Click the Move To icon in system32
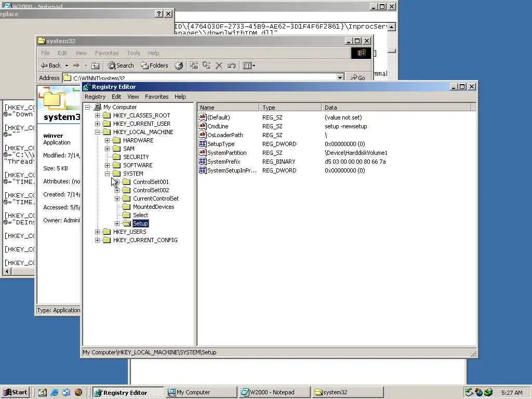This screenshot has width=532, height=399. point(194,65)
